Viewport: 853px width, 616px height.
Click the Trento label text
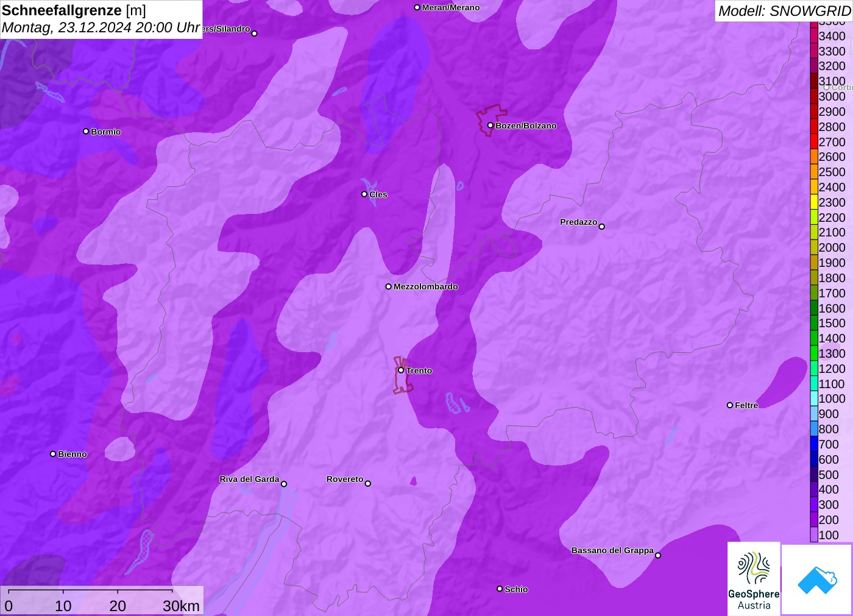pos(419,370)
